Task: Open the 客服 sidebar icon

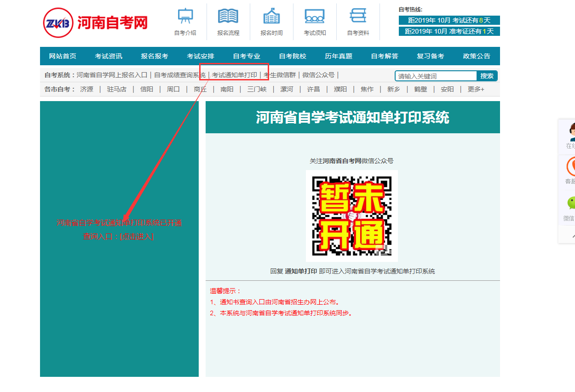Action: [x=571, y=166]
